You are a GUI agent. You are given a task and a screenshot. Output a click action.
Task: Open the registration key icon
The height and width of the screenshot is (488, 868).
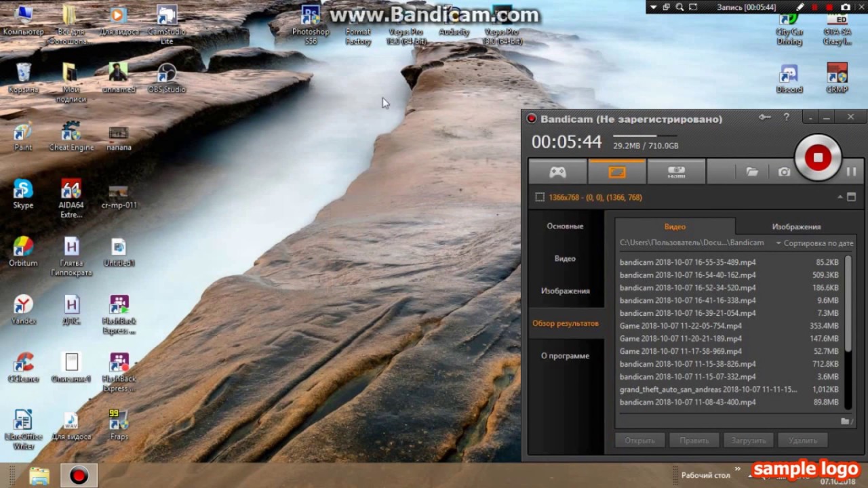click(765, 117)
